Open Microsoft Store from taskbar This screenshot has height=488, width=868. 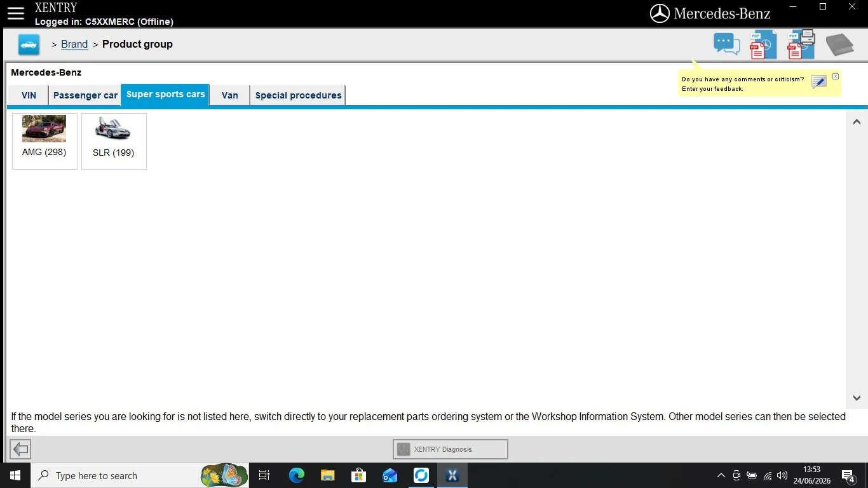point(358,475)
